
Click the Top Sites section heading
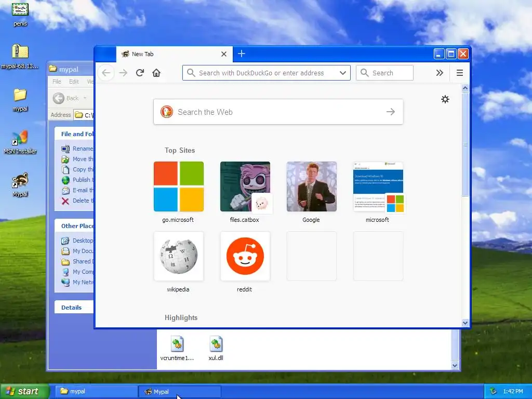pos(180,150)
